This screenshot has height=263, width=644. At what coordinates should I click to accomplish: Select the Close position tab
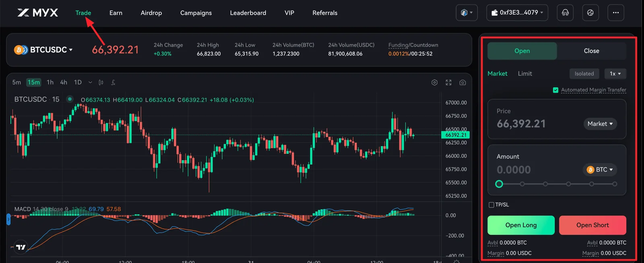(x=592, y=51)
